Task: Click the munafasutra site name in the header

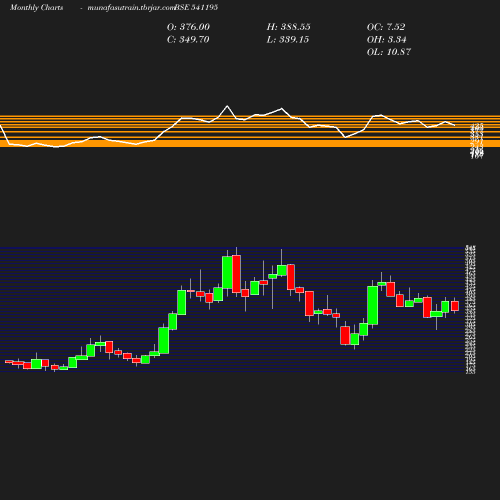Action: [x=131, y=8]
